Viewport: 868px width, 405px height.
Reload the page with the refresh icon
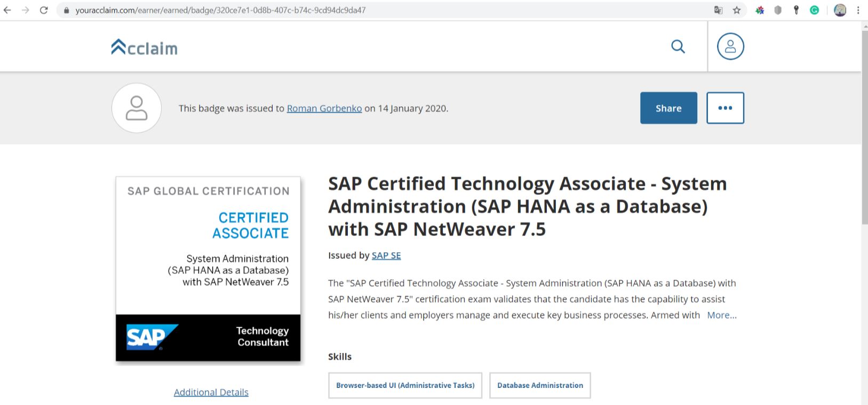point(44,10)
